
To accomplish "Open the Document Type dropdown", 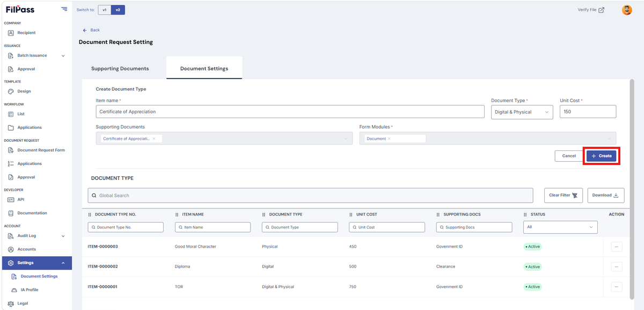I will coord(522,112).
